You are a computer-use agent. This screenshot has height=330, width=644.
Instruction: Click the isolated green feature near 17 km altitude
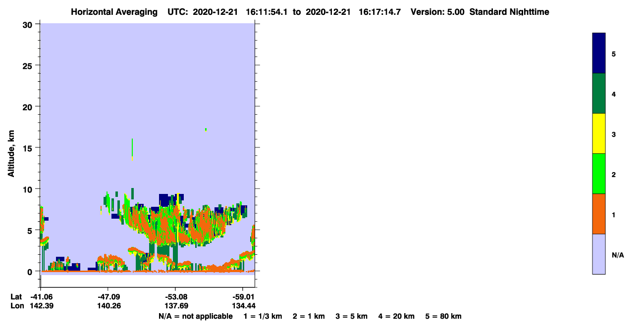(x=206, y=130)
